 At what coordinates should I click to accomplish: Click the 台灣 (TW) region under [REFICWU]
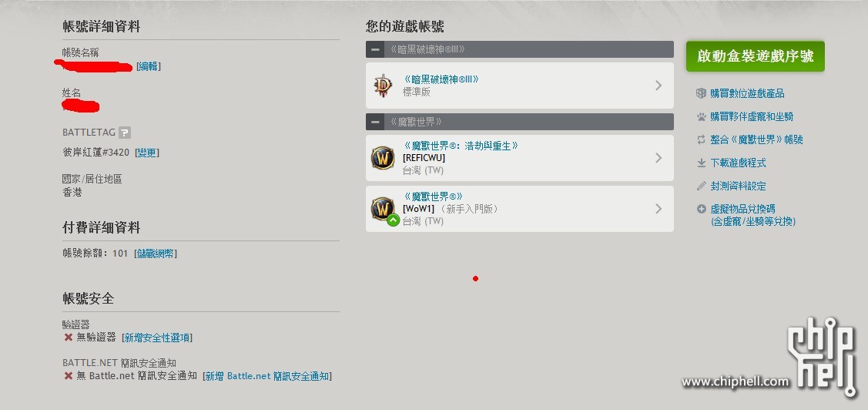[x=423, y=170]
